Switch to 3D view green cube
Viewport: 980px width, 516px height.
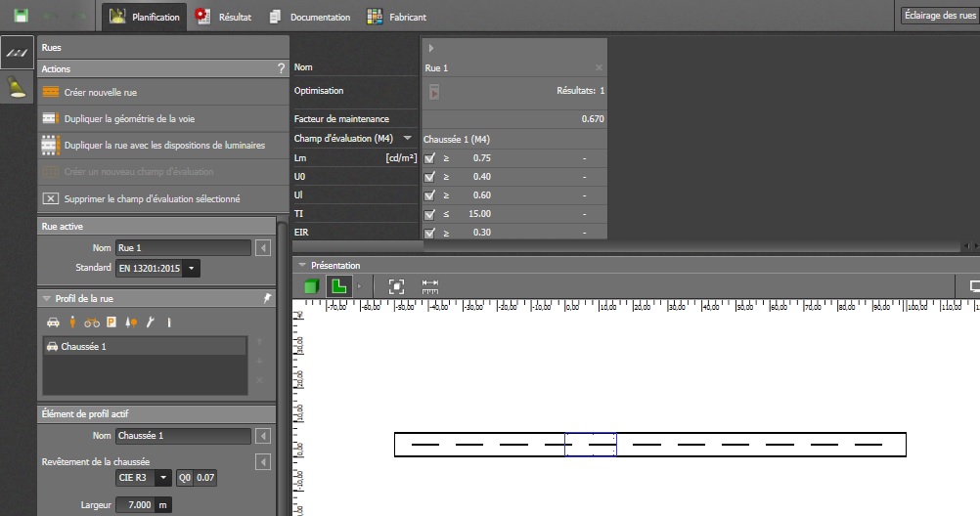pos(311,286)
